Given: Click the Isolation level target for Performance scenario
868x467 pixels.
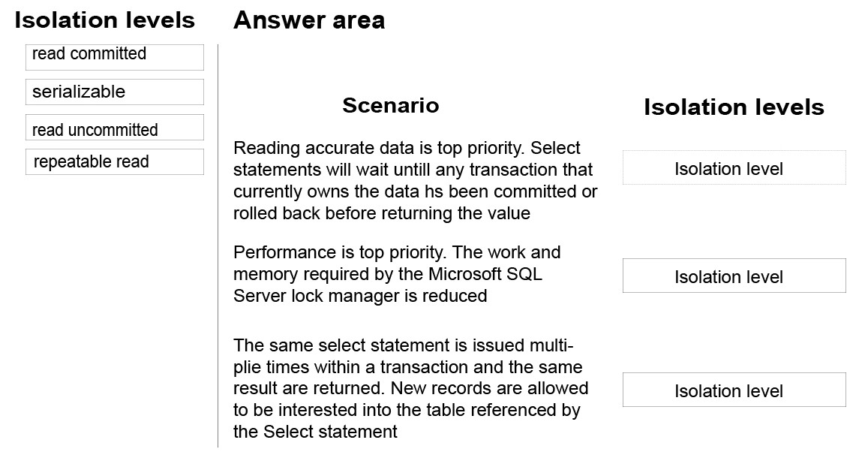Looking at the screenshot, I should 734,276.
